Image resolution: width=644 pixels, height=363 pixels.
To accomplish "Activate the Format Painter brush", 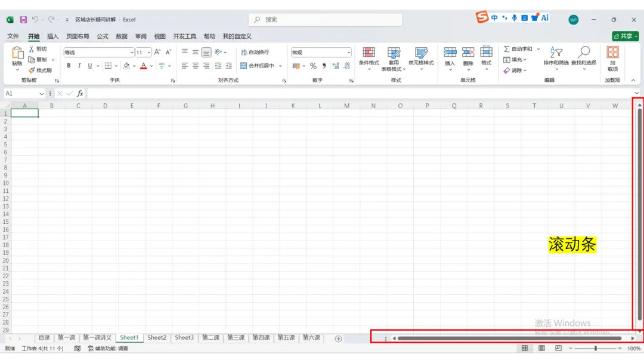I will pos(32,70).
